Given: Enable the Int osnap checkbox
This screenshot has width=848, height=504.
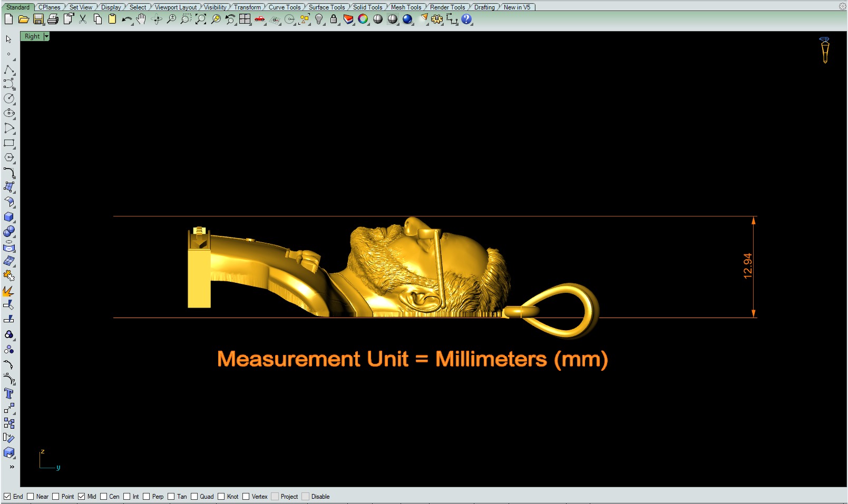Looking at the screenshot, I should point(127,497).
